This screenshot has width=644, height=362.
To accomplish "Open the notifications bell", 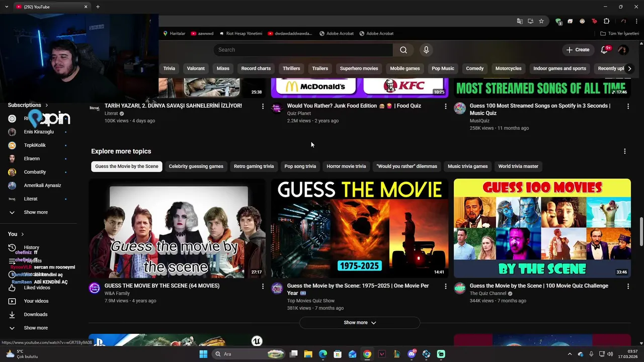I will pos(605,50).
